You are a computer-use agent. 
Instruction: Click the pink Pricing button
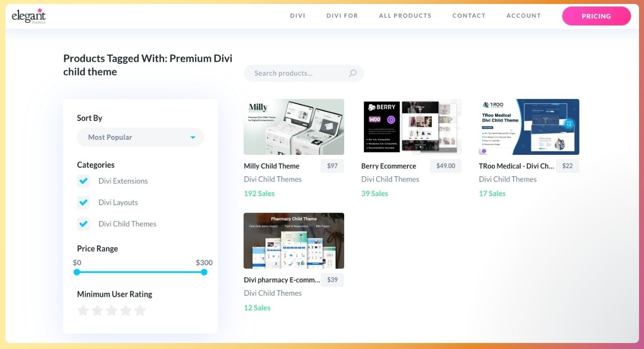pyautogui.click(x=596, y=16)
